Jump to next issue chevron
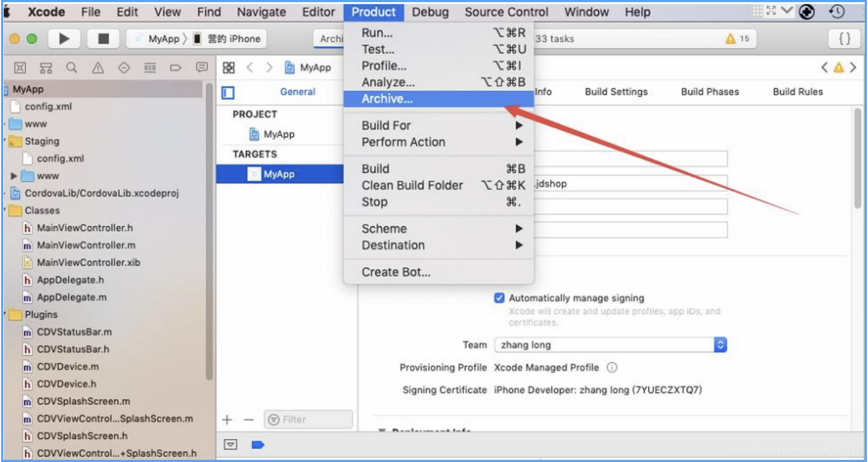 pos(853,67)
